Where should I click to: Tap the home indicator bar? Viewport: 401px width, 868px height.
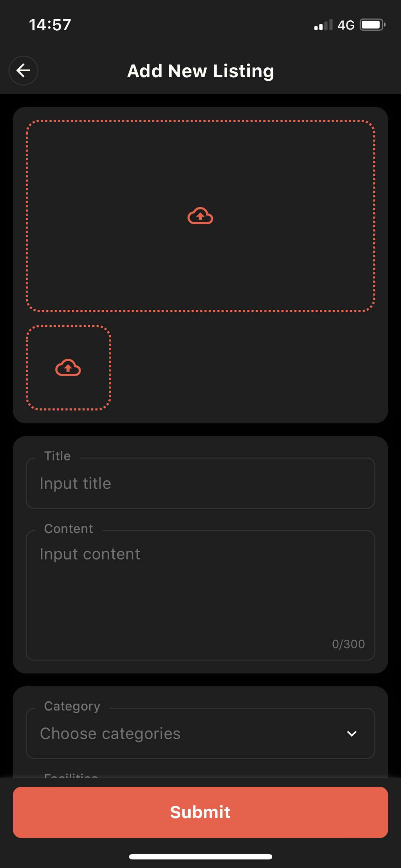[201, 857]
